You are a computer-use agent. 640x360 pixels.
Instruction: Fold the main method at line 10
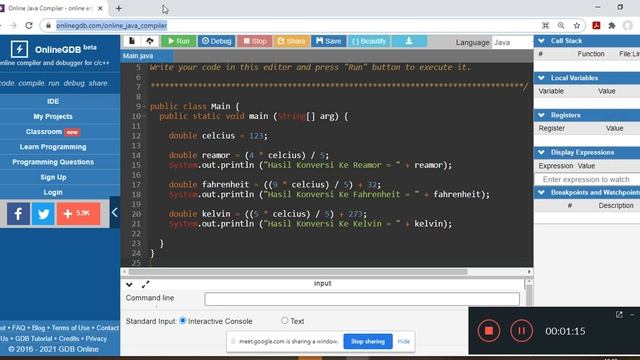pyautogui.click(x=144, y=116)
